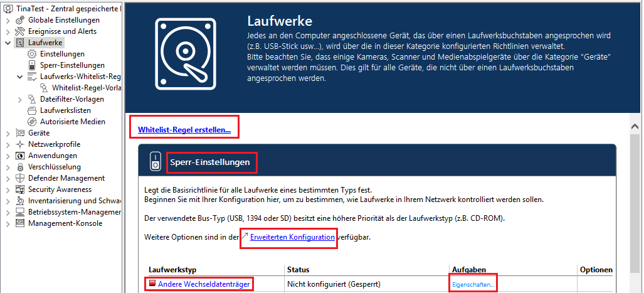Expand the Dateifilter-Vorlagen node
Image resolution: width=644 pixels, height=293 pixels.
(x=19, y=99)
